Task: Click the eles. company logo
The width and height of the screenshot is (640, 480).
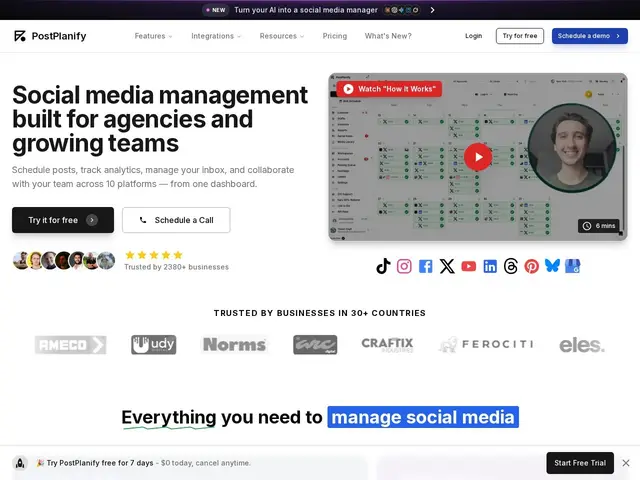Action: (582, 345)
